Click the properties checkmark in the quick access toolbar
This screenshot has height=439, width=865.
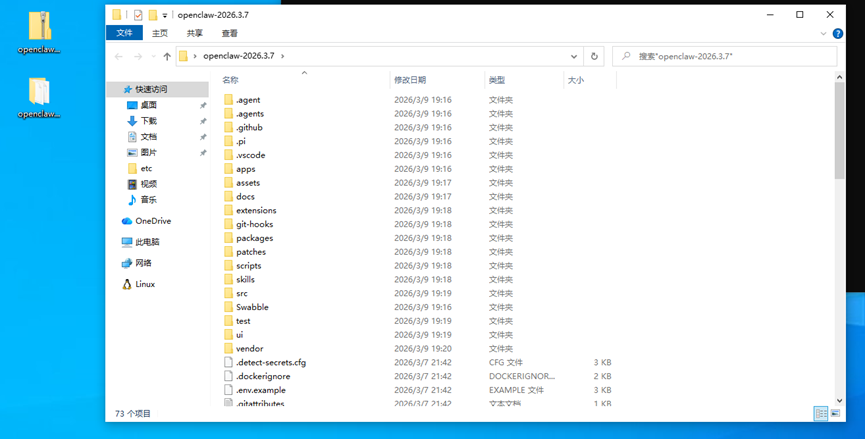[138, 15]
